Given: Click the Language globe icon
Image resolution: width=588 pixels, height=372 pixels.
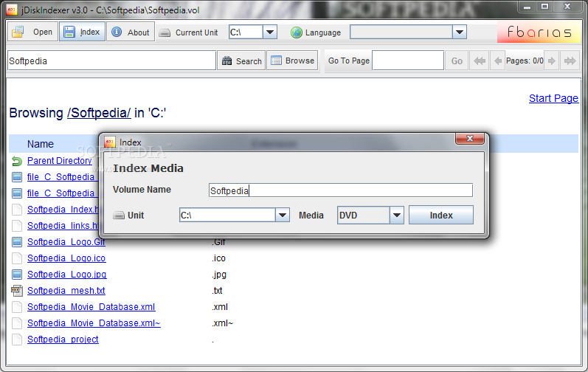Looking at the screenshot, I should (297, 32).
